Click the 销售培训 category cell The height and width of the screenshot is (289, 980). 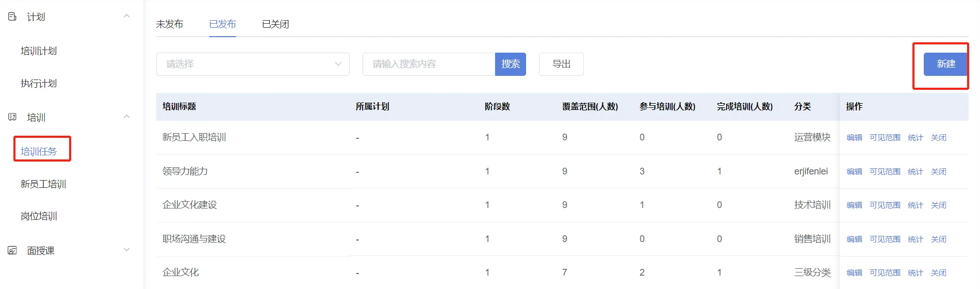point(812,239)
